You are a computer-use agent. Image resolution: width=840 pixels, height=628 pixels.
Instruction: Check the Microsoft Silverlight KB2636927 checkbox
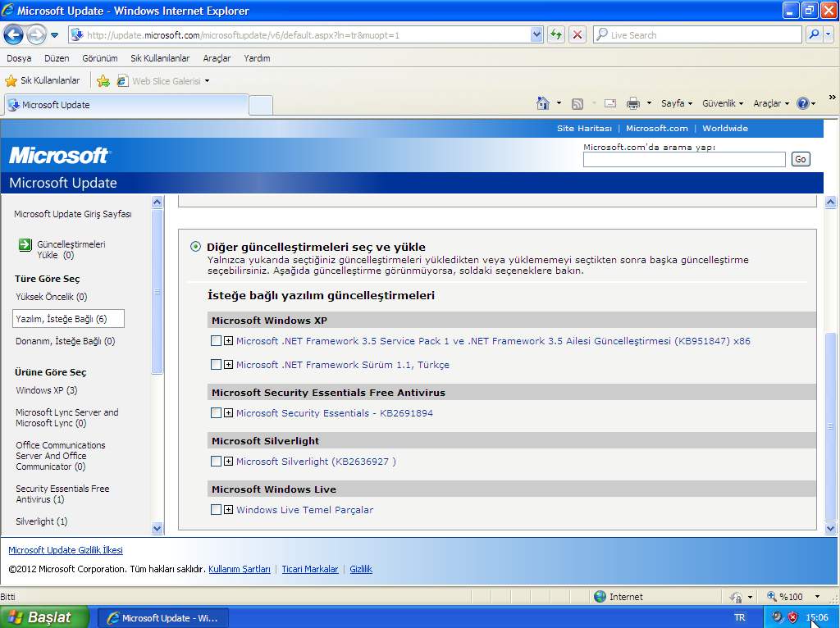point(216,461)
